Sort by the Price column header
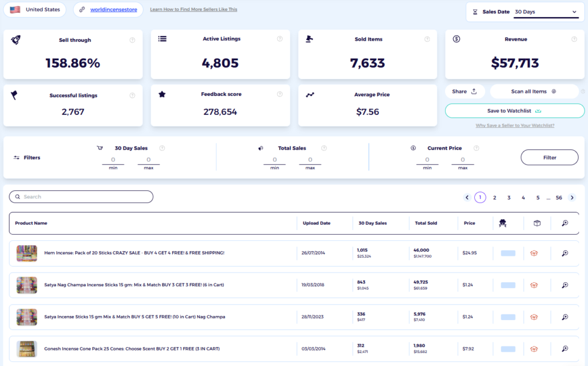The height and width of the screenshot is (366, 588). (469, 223)
